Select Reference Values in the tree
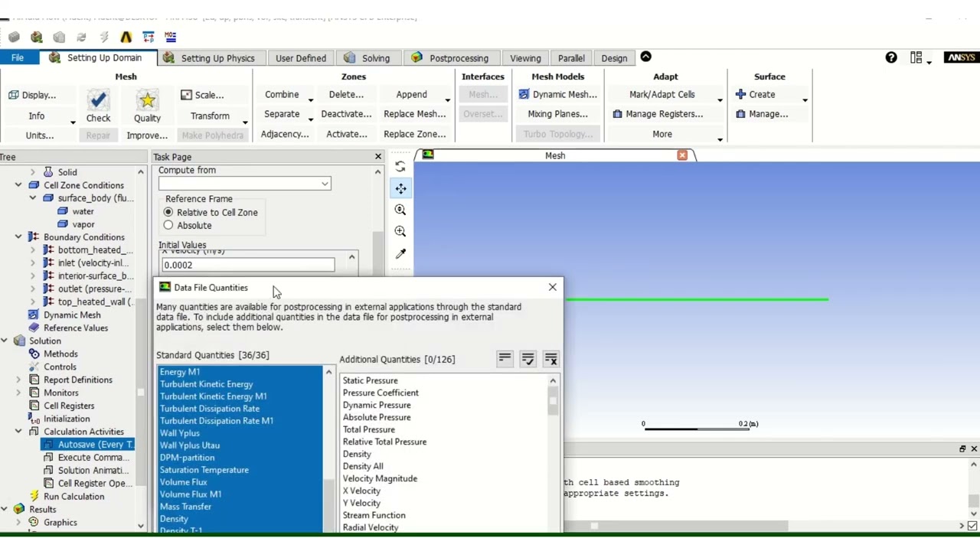980x551 pixels. (76, 328)
